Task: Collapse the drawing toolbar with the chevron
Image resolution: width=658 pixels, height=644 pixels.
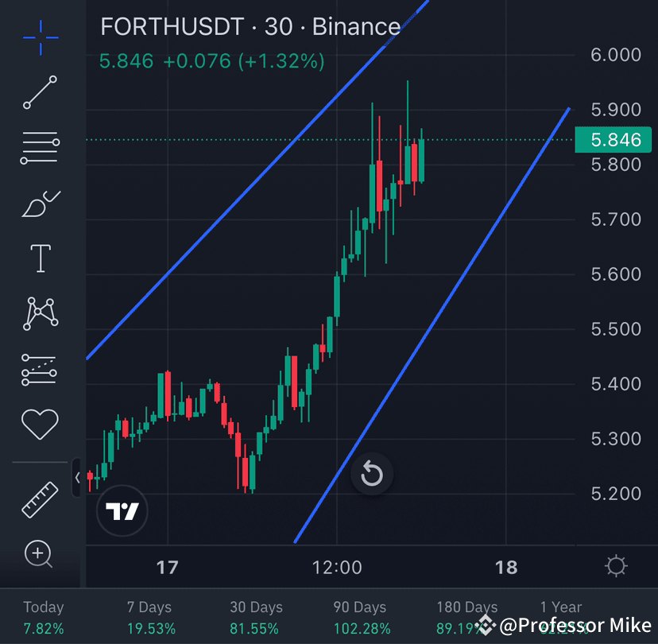Action: (77, 477)
